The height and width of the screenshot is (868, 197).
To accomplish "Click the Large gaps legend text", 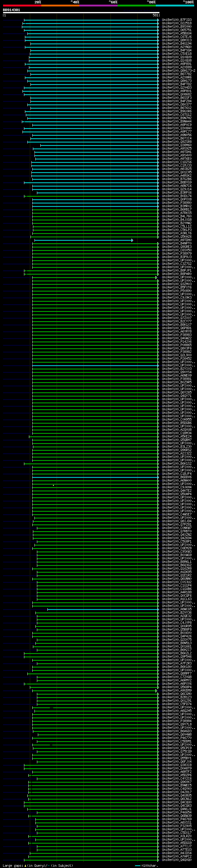I will pos(38,865).
